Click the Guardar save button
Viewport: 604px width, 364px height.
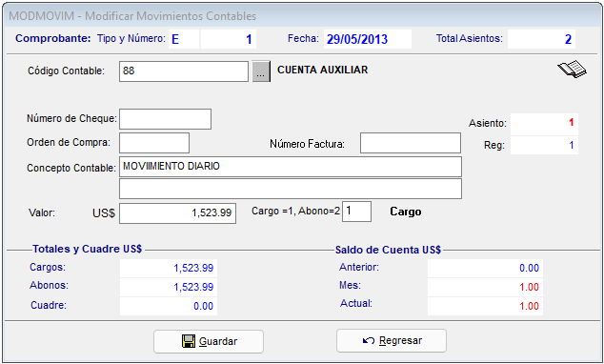tap(209, 341)
